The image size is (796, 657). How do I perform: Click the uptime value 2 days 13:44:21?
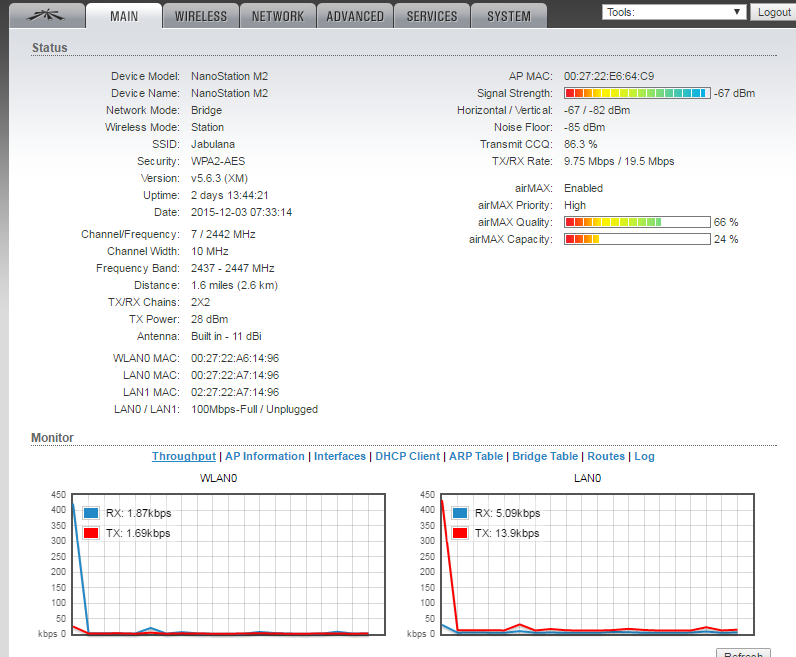(x=229, y=195)
